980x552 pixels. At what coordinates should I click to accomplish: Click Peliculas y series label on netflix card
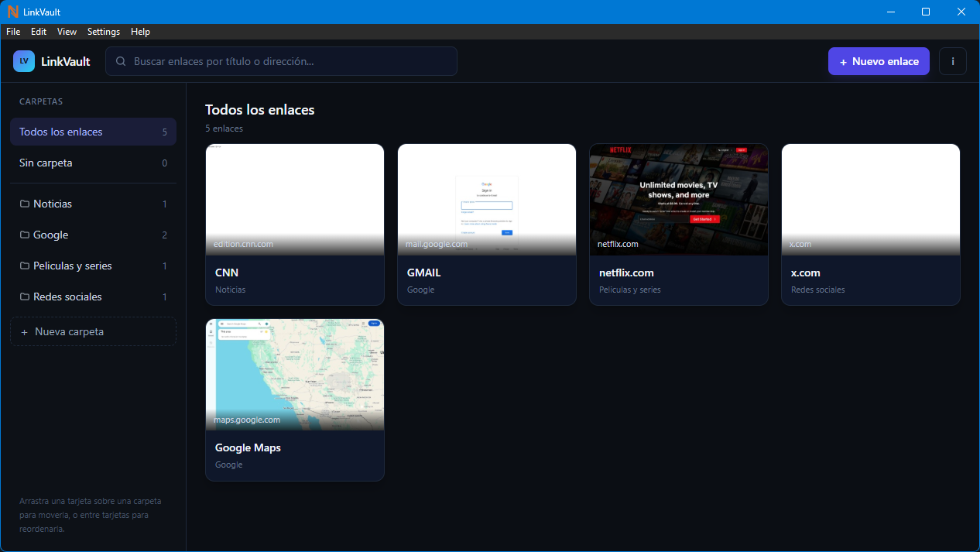point(630,290)
